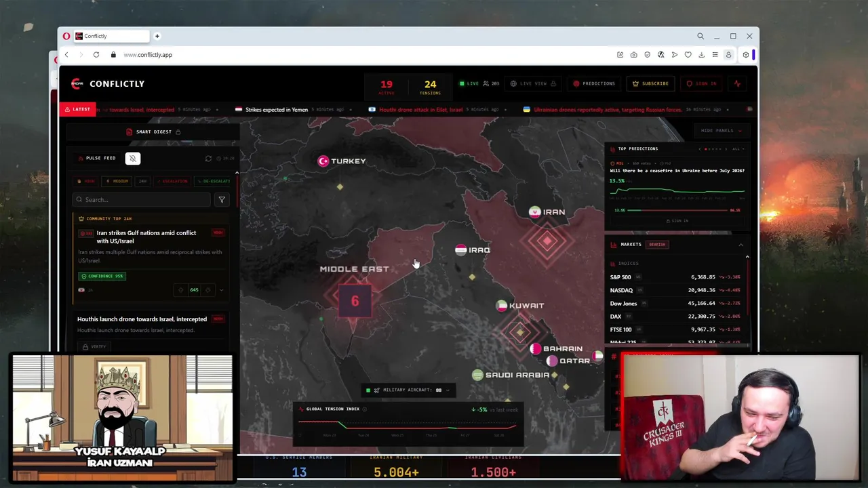The height and width of the screenshot is (488, 868).
Task: Toggle the MEDIUM severity filter chip
Action: coord(117,182)
